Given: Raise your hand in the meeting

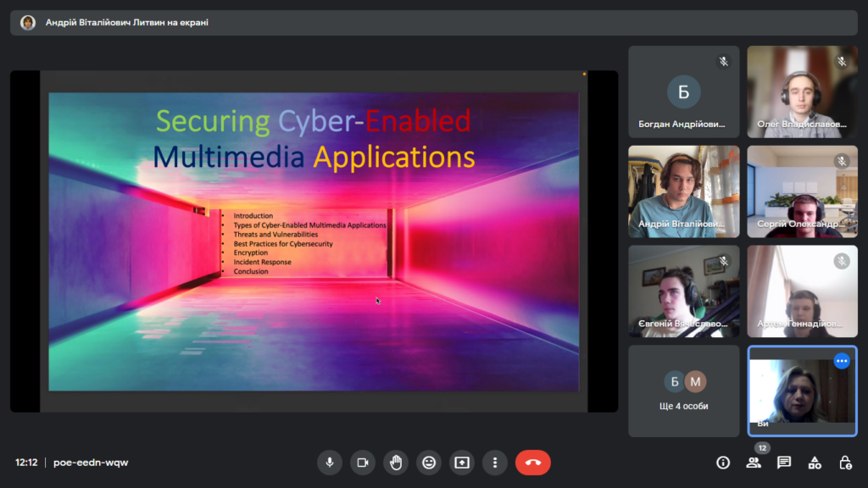Looking at the screenshot, I should click(396, 463).
